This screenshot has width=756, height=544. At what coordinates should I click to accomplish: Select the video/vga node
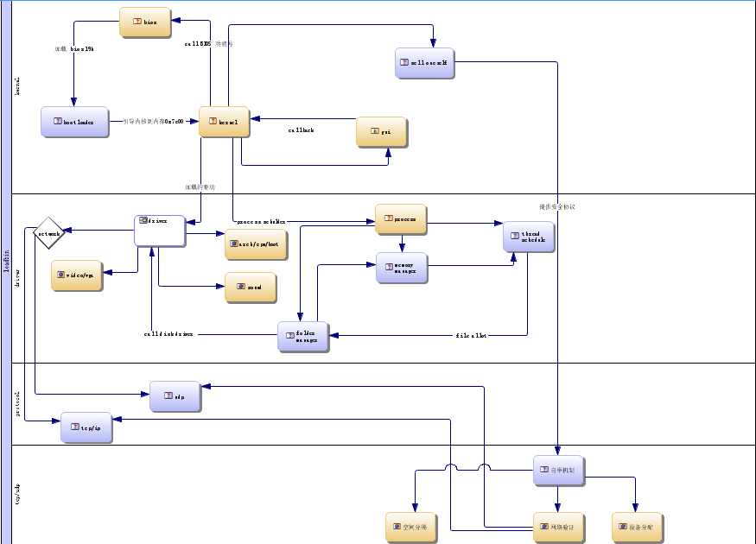coord(77,275)
